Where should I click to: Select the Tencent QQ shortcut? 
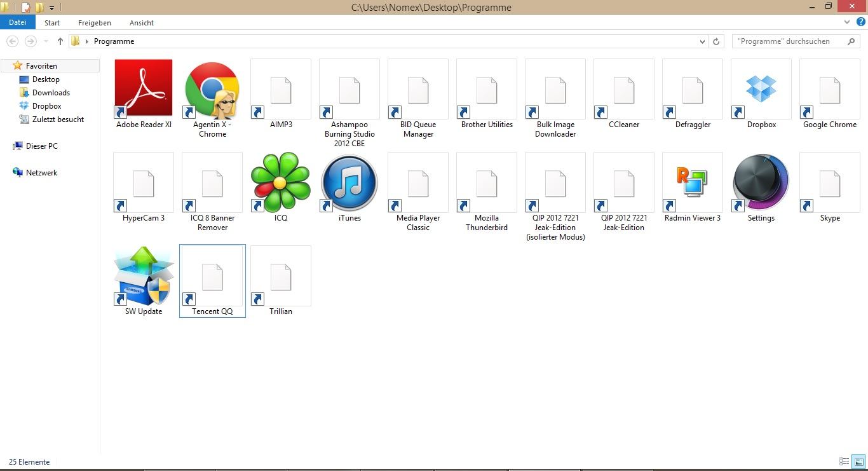coord(212,281)
